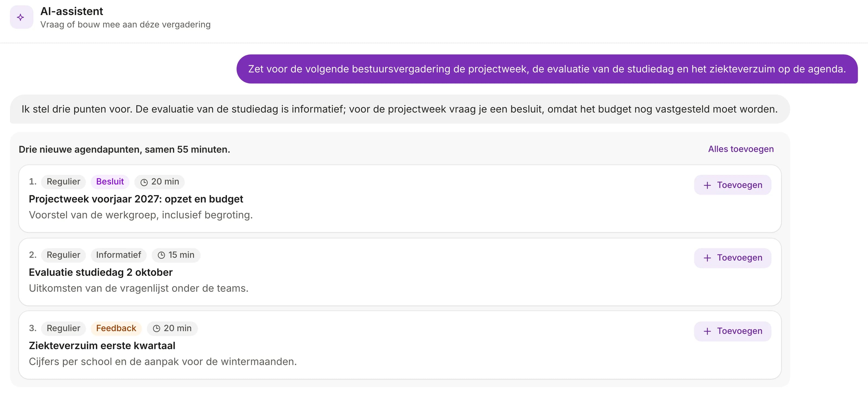The image size is (868, 401).
Task: Click the Regulier tag on Ziekteverzuim card
Action: [63, 328]
